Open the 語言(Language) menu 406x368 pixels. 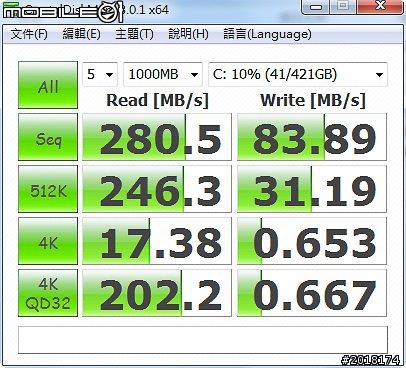pyautogui.click(x=267, y=34)
